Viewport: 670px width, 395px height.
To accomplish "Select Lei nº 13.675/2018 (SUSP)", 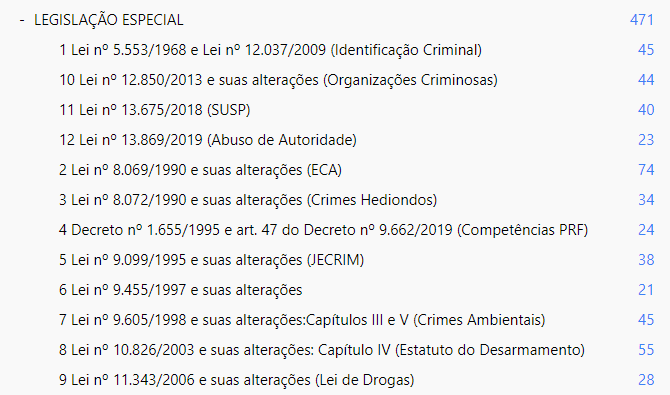I will pyautogui.click(x=155, y=110).
